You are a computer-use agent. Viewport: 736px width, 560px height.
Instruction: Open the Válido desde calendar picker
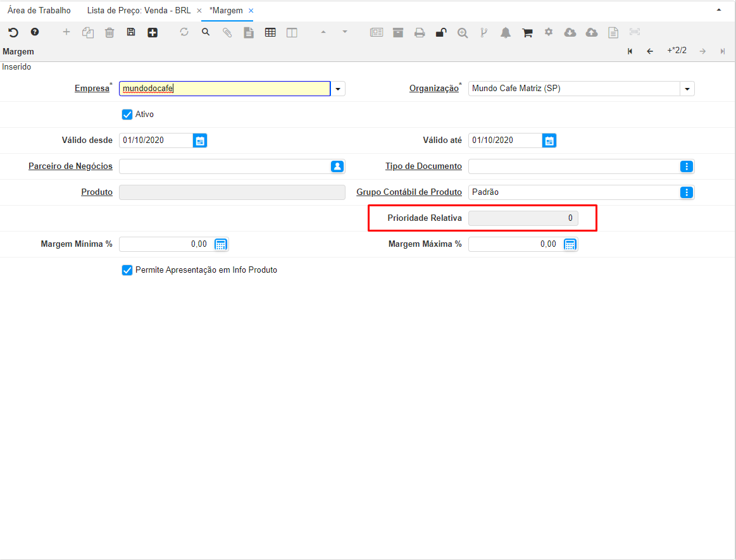pyautogui.click(x=200, y=140)
